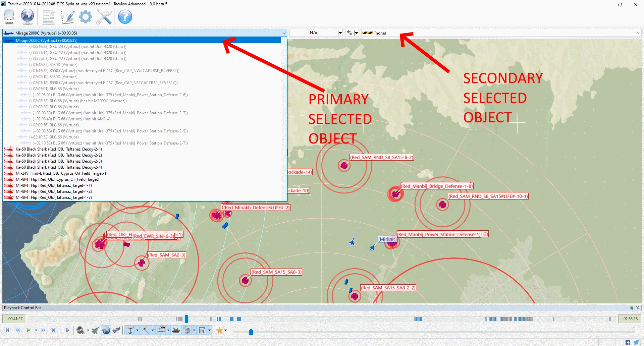This screenshot has height=346, width=644.
Task: Open the flight recordings drive icon
Action: pos(9,17)
